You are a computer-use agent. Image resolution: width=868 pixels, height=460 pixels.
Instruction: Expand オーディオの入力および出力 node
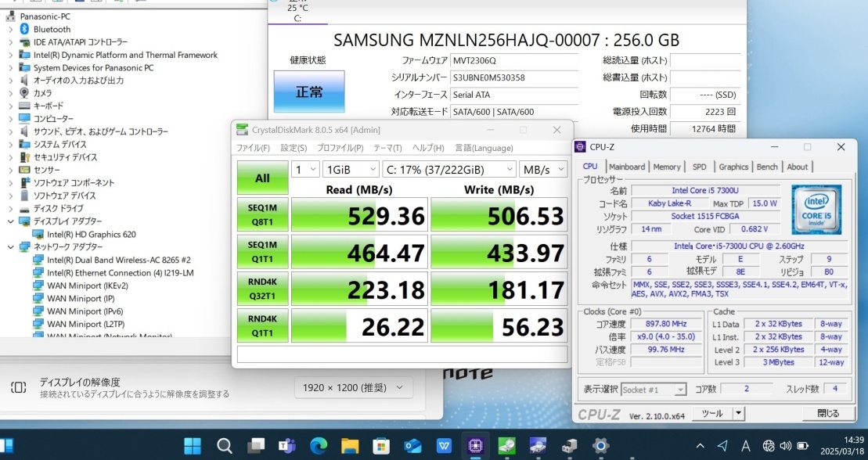coord(10,81)
